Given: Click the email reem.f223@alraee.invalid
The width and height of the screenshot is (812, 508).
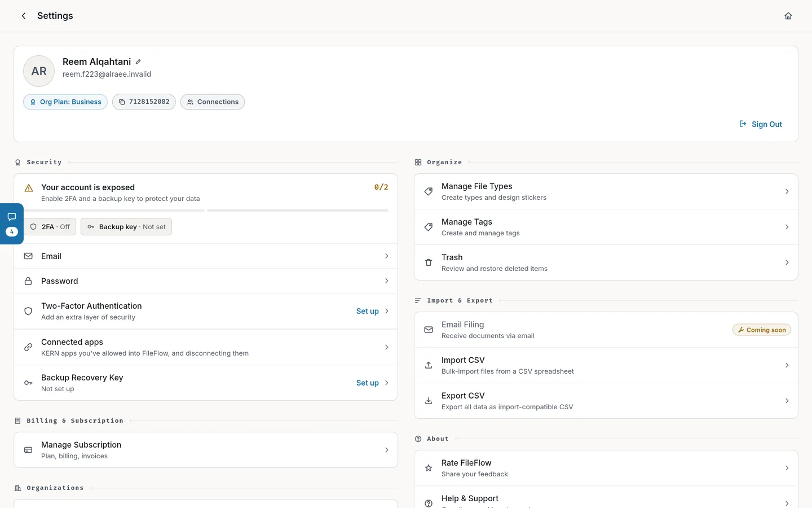Looking at the screenshot, I should pos(107,75).
